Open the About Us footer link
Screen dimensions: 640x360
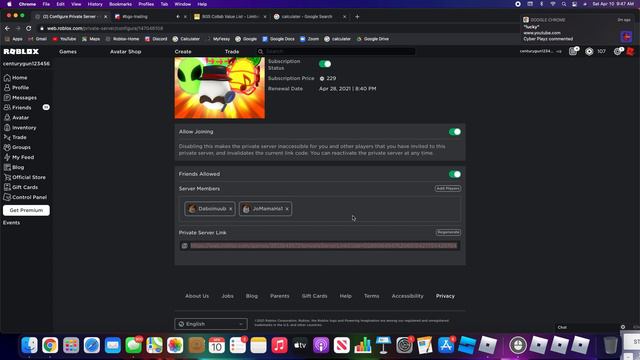point(197,296)
